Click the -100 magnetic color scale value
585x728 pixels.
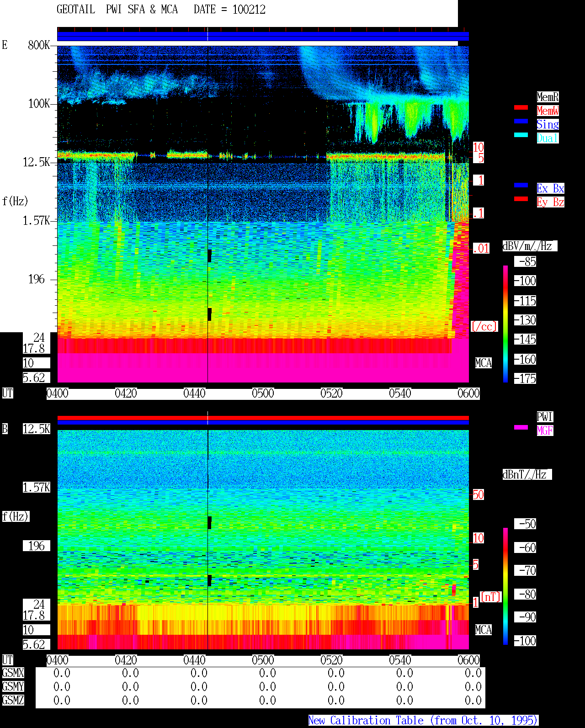[x=526, y=641]
